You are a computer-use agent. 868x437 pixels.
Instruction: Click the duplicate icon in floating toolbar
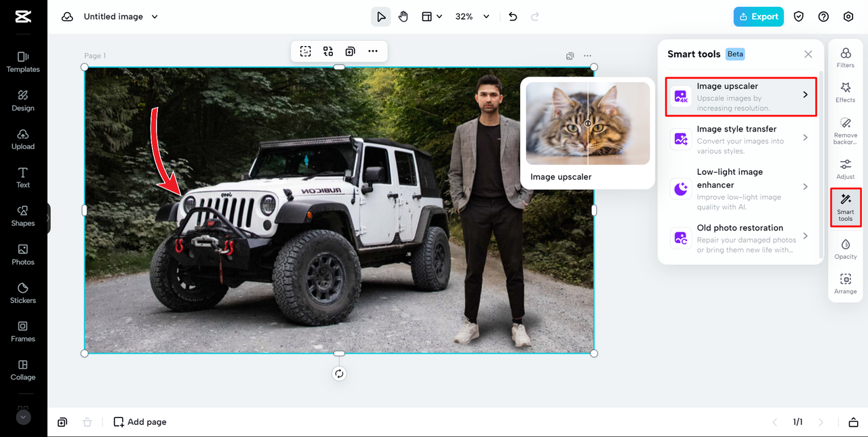pyautogui.click(x=350, y=51)
